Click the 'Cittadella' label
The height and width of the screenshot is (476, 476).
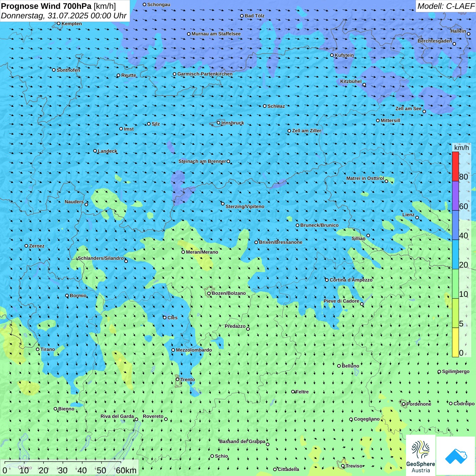tap(288, 469)
